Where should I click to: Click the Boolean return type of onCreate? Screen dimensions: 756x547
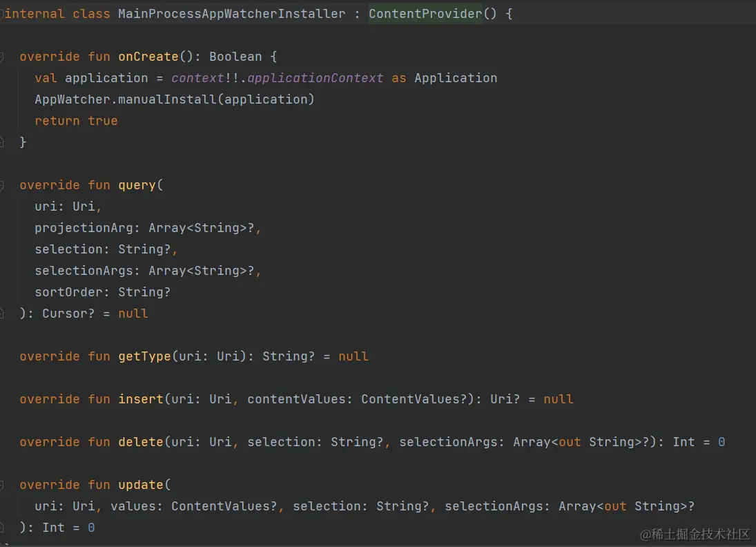point(235,57)
